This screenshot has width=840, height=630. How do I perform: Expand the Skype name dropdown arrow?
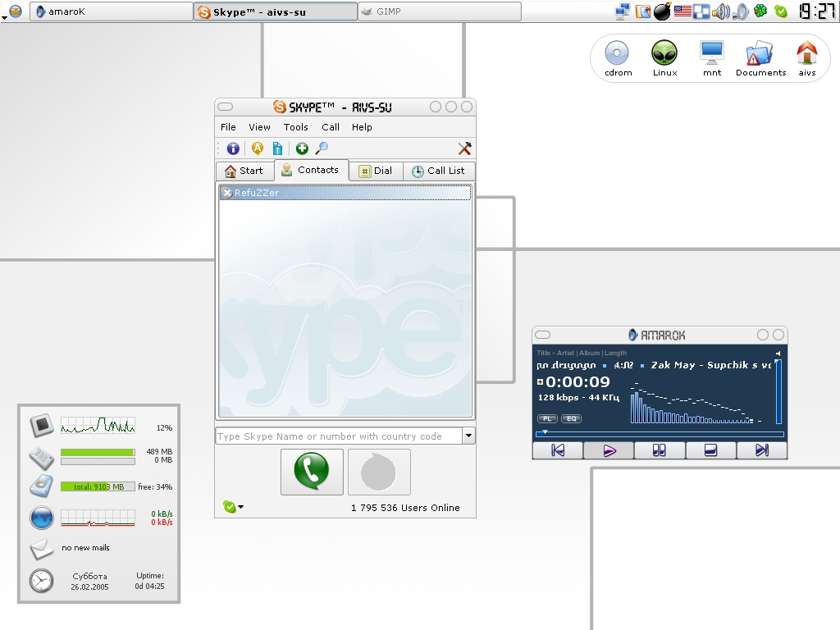click(x=468, y=436)
